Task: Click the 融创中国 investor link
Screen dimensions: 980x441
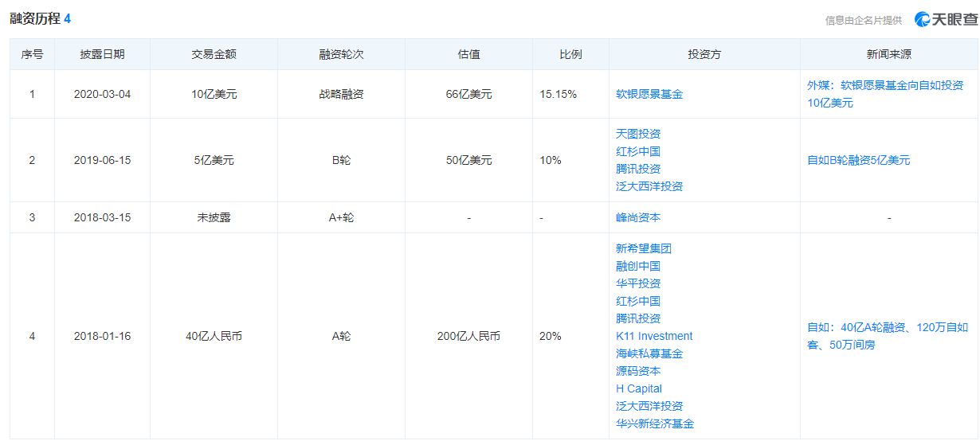Action: coord(638,266)
